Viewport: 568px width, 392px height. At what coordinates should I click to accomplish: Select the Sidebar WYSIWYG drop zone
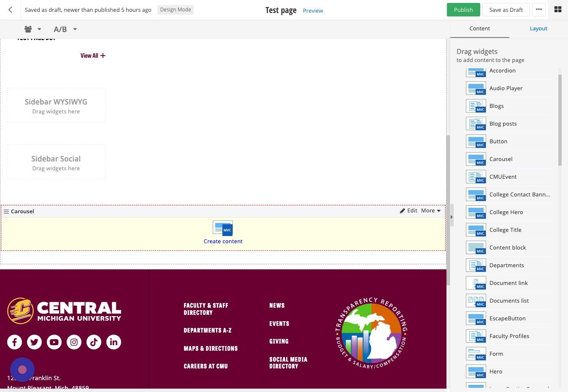point(56,105)
